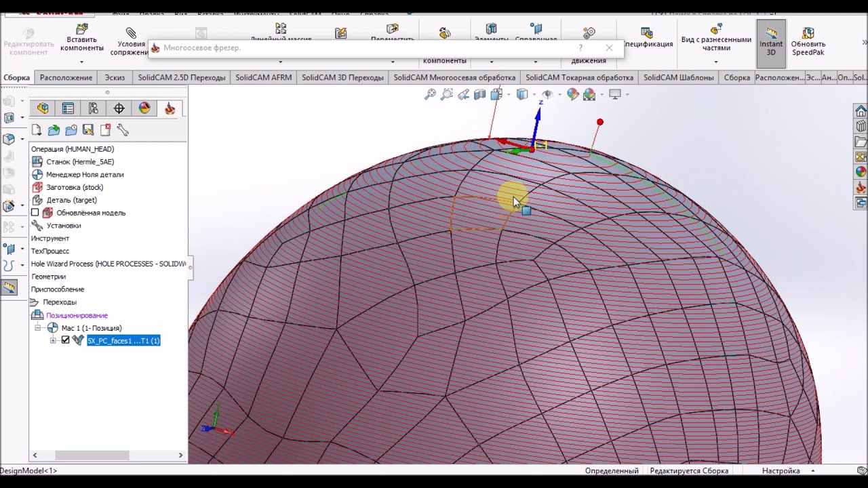Select the Станок (Hermle_5AE) item
Screen dimensions: 868x488
pos(79,162)
